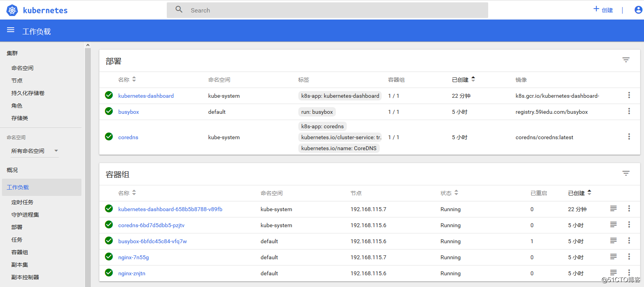The width and height of the screenshot is (644, 287).
Task: Click status check icon of kubernetes-dashboard deployment
Action: pos(109,95)
